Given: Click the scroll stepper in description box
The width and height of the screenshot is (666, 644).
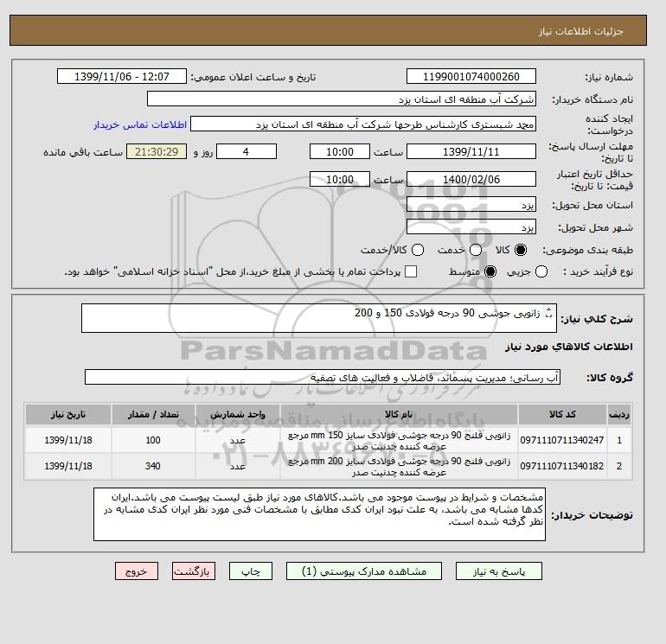Looking at the screenshot, I should [548, 313].
